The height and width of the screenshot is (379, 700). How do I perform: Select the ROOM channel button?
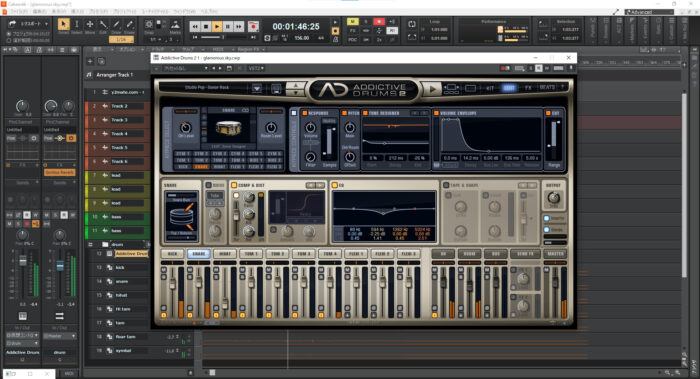469,254
